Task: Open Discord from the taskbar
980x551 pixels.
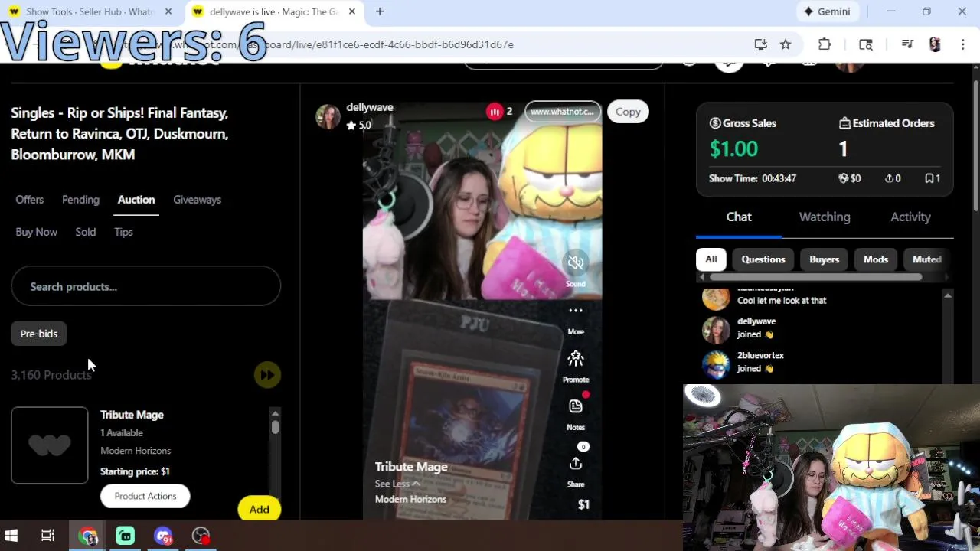Action: tap(163, 536)
